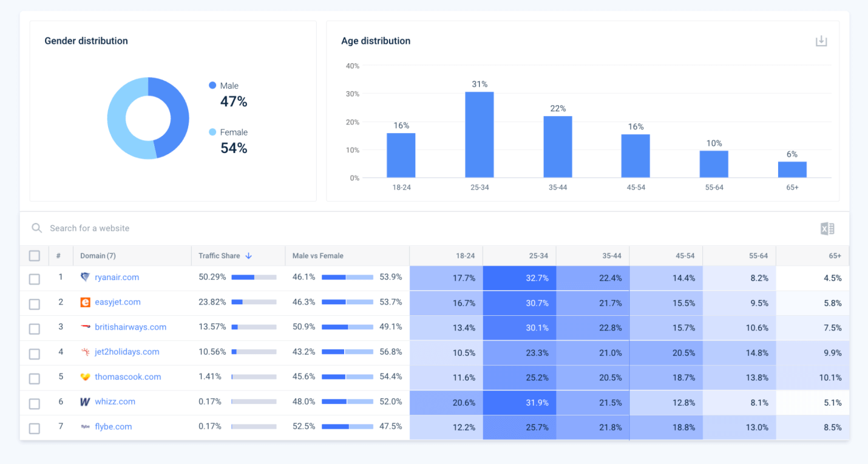Click the Female legend light-blue dot
This screenshot has width=868, height=464.
pyautogui.click(x=212, y=132)
